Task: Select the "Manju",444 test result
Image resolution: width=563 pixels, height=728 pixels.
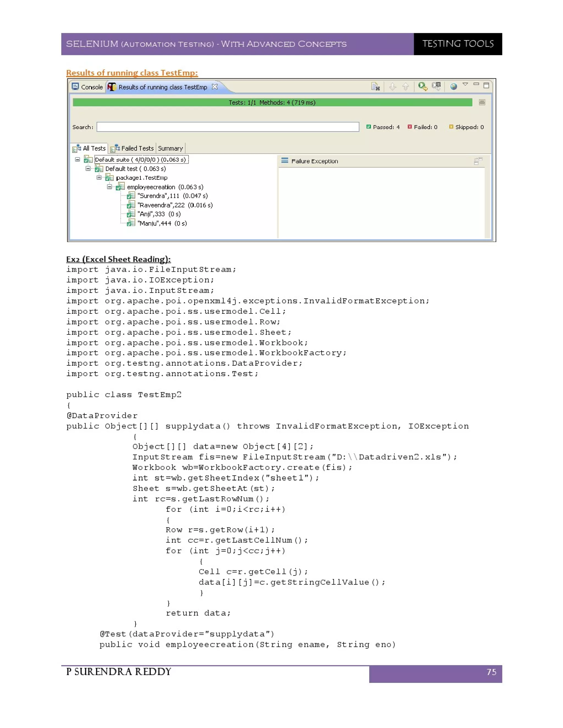Action: tap(162, 223)
